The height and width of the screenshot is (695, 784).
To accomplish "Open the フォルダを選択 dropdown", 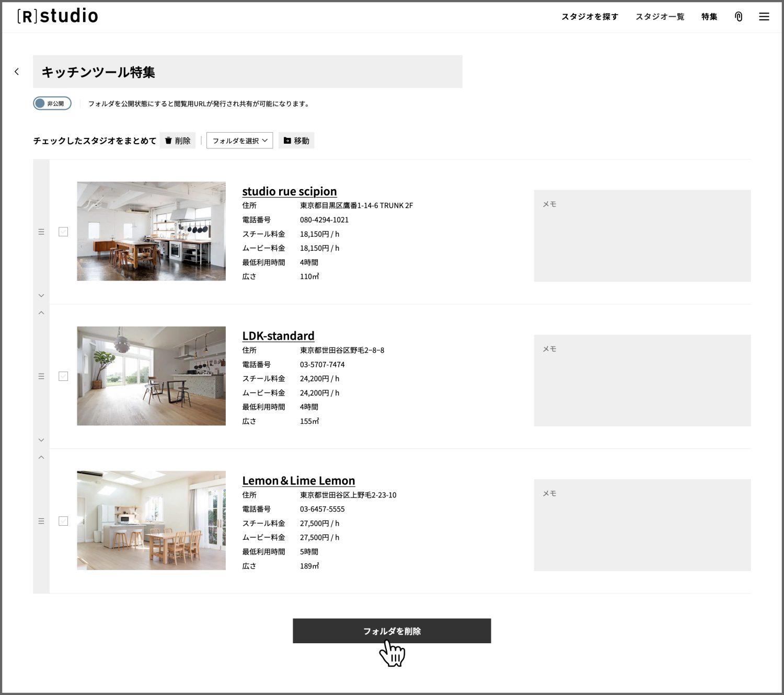I will point(239,141).
